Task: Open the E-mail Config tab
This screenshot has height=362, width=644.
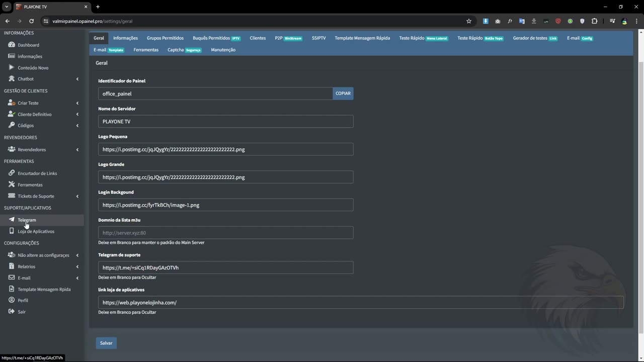Action: [580, 38]
